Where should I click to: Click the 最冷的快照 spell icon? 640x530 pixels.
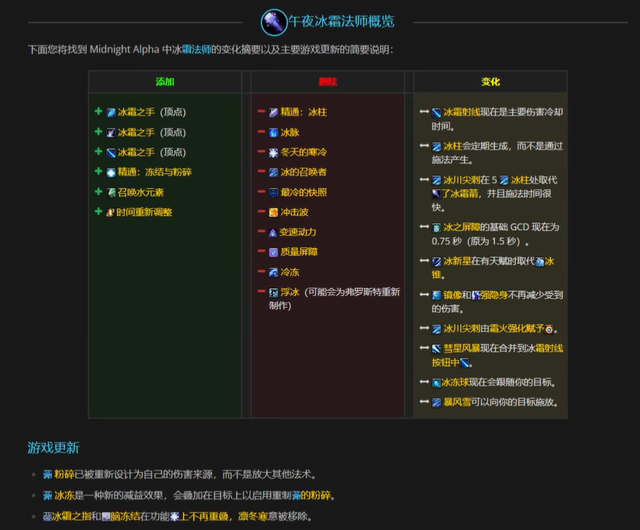[x=273, y=192]
